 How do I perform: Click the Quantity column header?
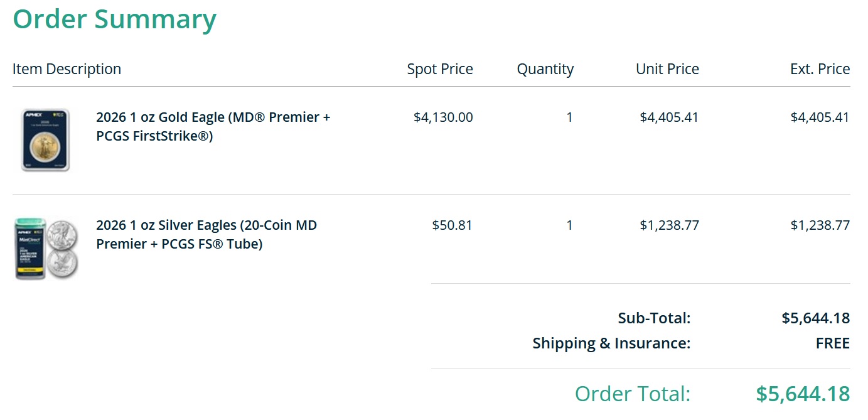[545, 69]
